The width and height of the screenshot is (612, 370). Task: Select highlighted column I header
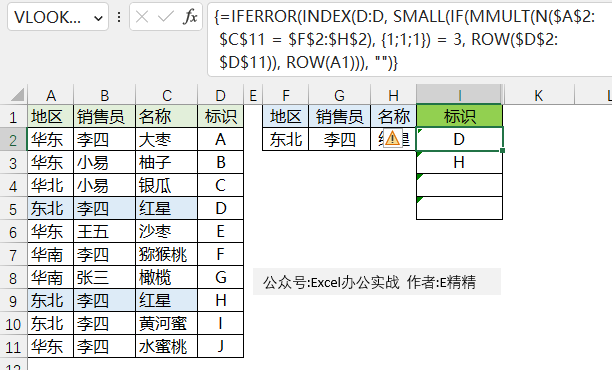click(x=459, y=96)
